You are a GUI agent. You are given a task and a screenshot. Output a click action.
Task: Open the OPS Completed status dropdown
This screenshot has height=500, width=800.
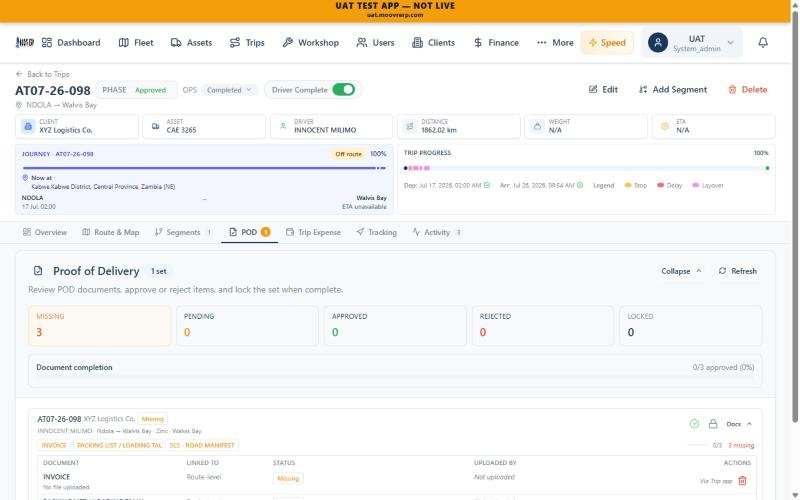[229, 90]
